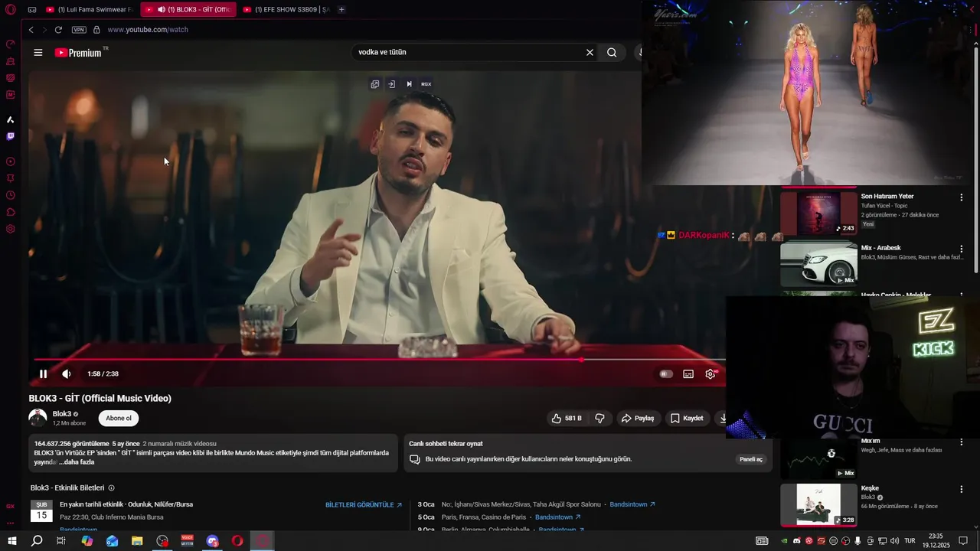980x551 pixels.
Task: Click the Opera detach-video arrow icon
Action: click(x=391, y=84)
